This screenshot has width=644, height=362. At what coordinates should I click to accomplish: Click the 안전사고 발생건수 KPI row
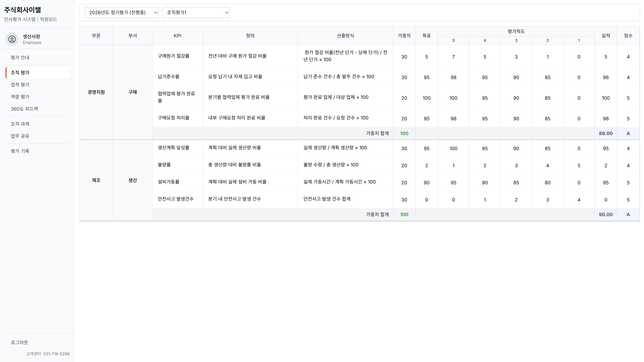(175, 199)
